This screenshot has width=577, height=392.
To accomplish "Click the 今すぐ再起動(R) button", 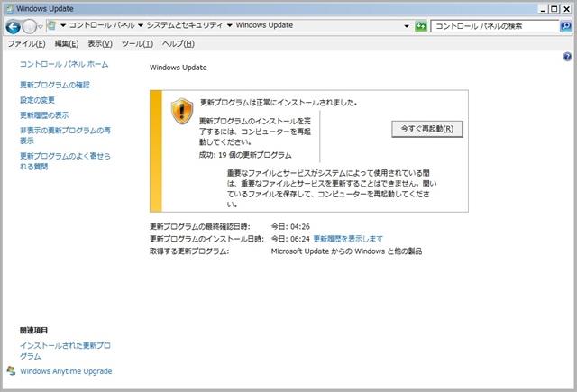I will pos(427,129).
